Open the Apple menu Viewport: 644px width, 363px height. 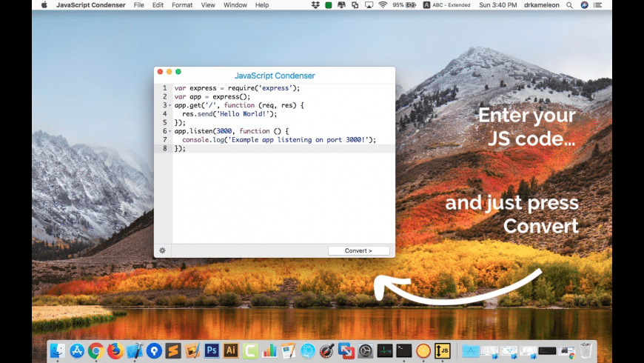tap(44, 5)
